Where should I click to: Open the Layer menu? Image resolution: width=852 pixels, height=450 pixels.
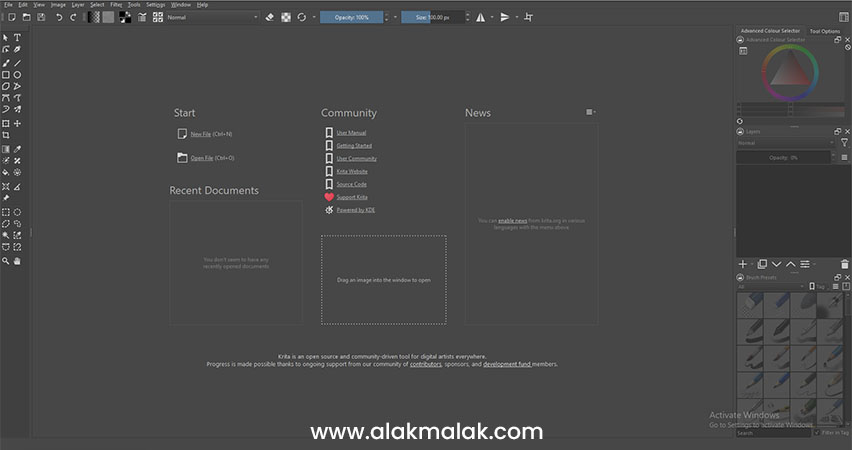[78, 4]
